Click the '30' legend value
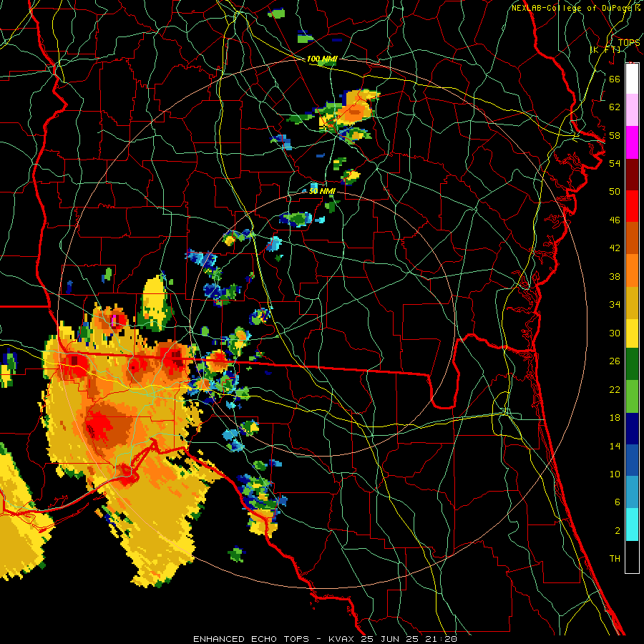The image size is (644, 644). click(615, 333)
